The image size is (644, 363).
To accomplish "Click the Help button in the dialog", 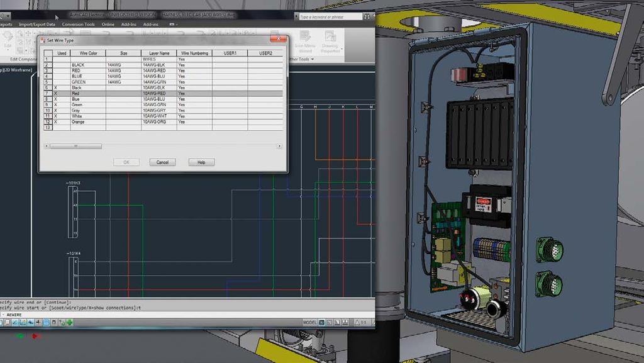I will [201, 162].
